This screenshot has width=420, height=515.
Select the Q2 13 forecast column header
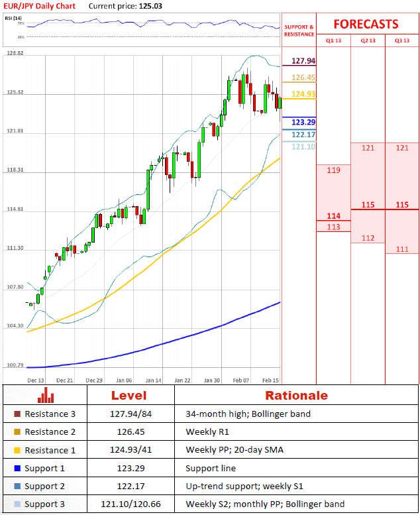(x=368, y=40)
